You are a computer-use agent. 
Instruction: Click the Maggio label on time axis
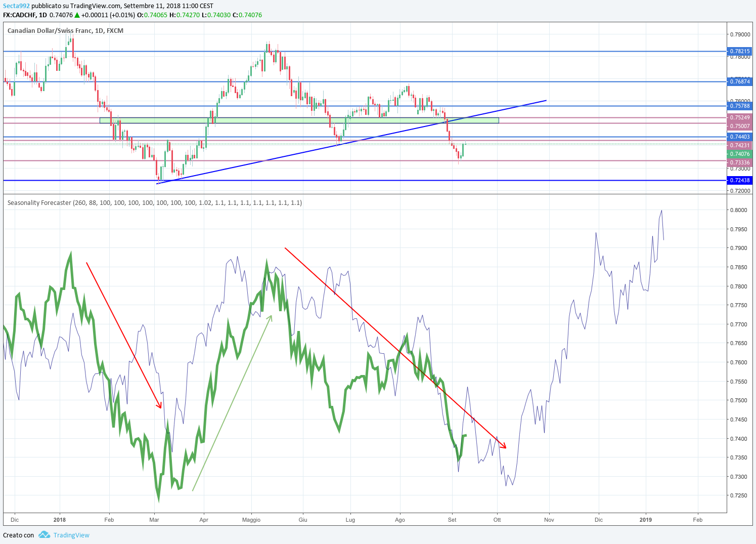(251, 520)
